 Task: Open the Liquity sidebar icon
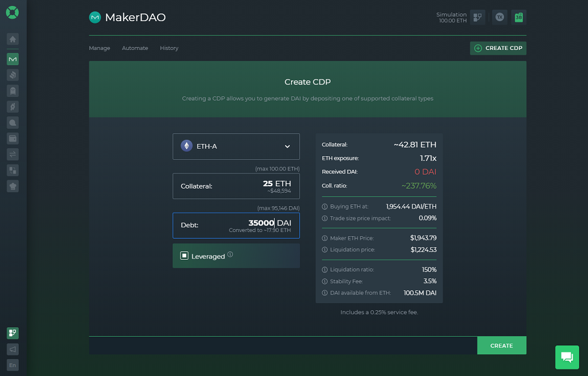[13, 123]
